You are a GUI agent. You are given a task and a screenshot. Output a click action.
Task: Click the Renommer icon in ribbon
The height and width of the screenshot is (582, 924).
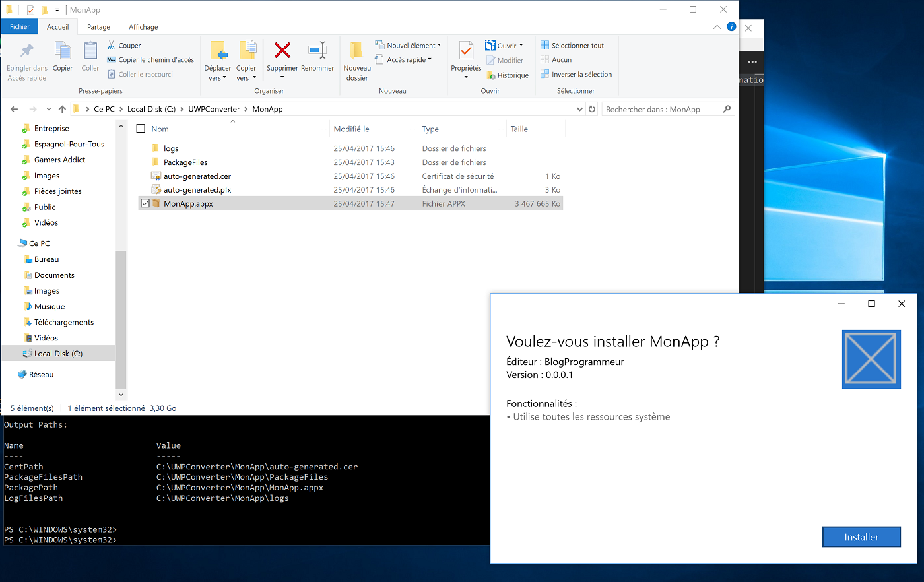(x=317, y=51)
